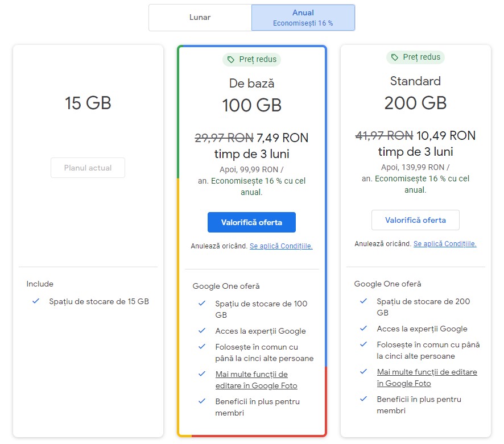The image size is (504, 444).
Task: Click checkmark beside Acces la experții Google in De bază
Action: (202, 331)
